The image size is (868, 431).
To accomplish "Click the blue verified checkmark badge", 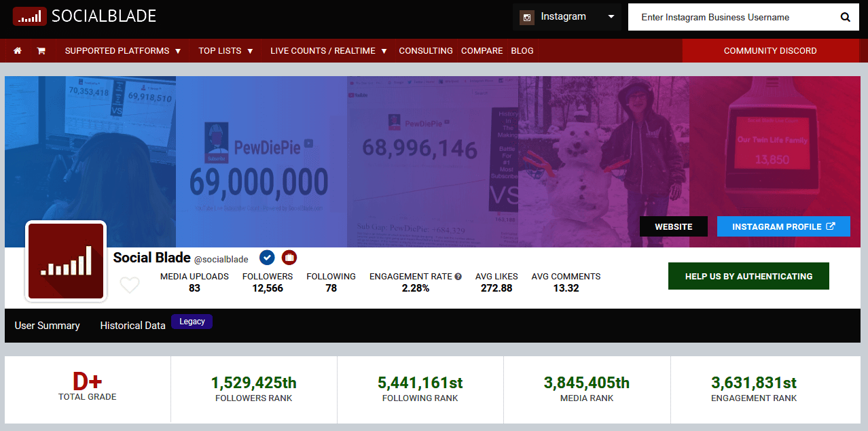I will coord(267,258).
